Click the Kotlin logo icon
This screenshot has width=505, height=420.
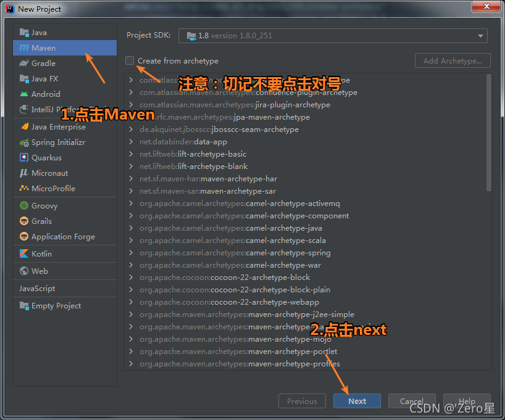coord(24,254)
